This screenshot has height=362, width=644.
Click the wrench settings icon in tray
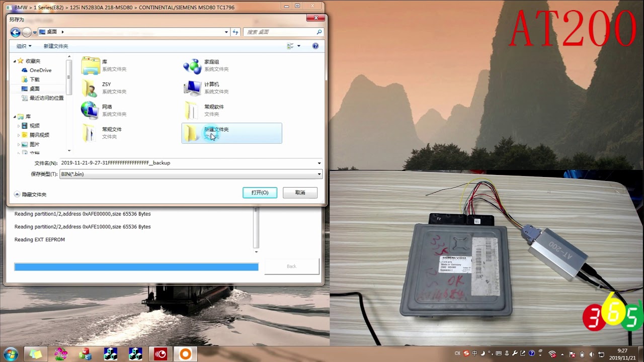click(x=514, y=354)
